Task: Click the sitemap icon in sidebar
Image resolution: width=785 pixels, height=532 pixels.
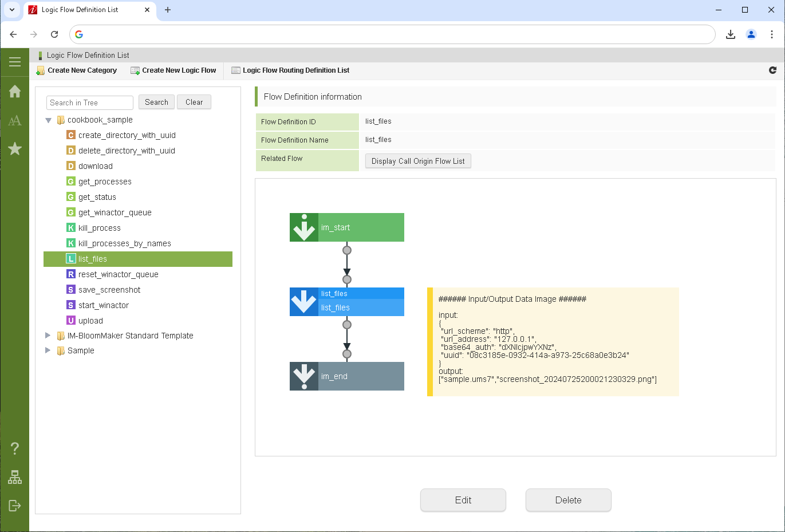Action: 15,477
